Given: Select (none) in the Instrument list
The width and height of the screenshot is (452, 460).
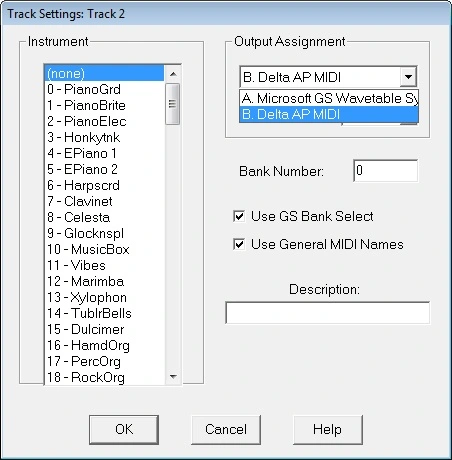Looking at the screenshot, I should pyautogui.click(x=104, y=73).
